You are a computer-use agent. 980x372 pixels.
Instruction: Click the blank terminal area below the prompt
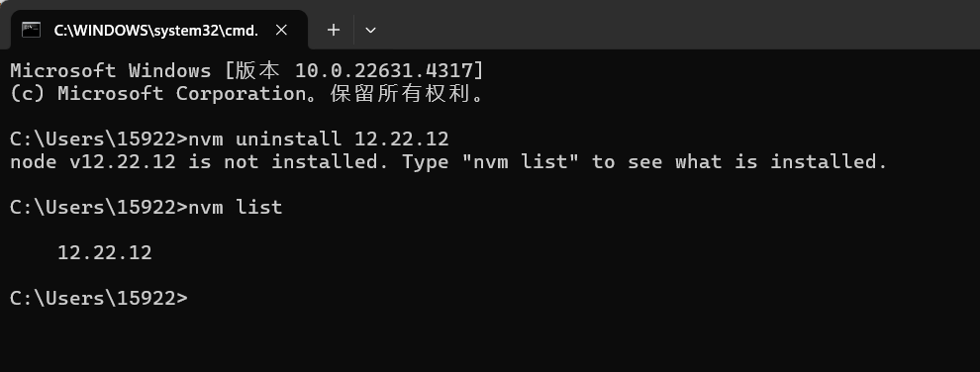click(x=490, y=342)
